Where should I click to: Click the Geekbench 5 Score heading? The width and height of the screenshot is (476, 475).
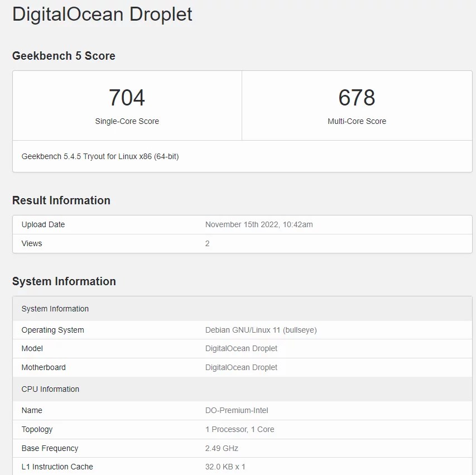(x=64, y=56)
